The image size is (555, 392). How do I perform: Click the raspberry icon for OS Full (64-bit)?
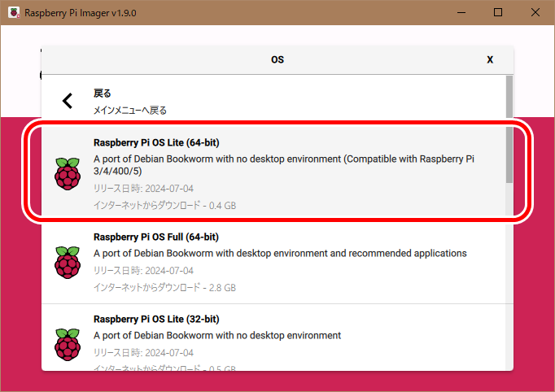[68, 263]
